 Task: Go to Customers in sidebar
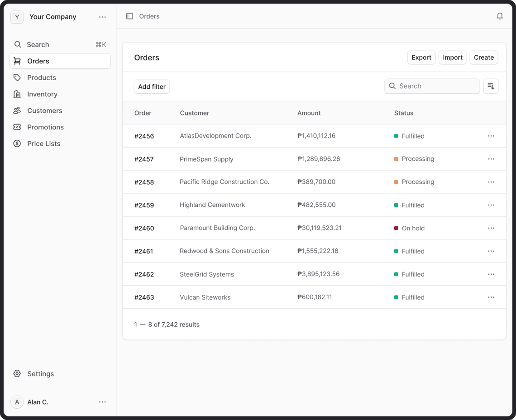(60, 110)
